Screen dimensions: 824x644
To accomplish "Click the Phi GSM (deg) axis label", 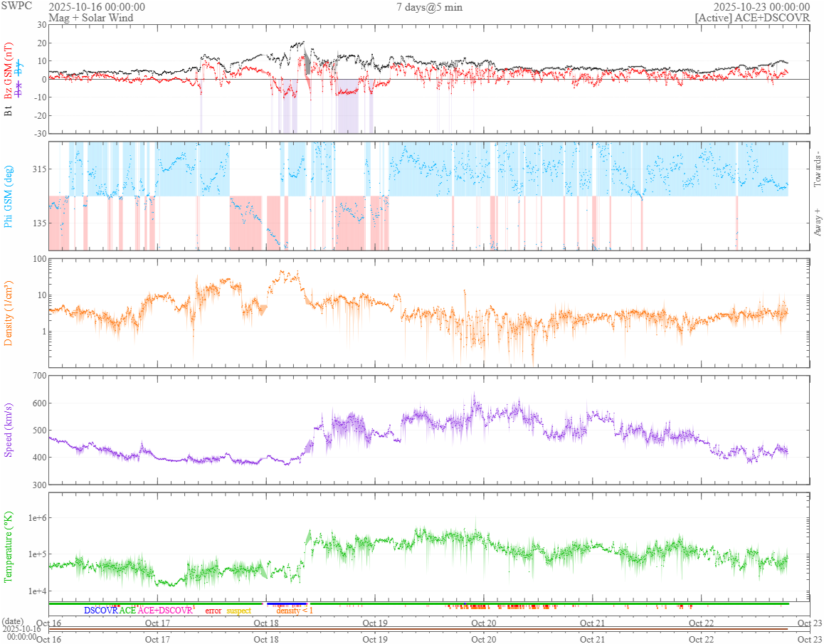I will [9, 196].
